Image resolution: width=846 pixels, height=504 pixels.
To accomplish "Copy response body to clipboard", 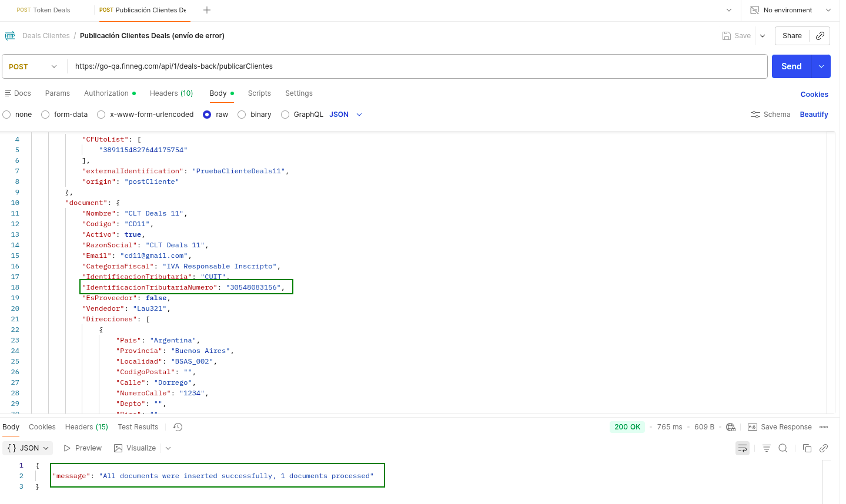I will click(807, 448).
